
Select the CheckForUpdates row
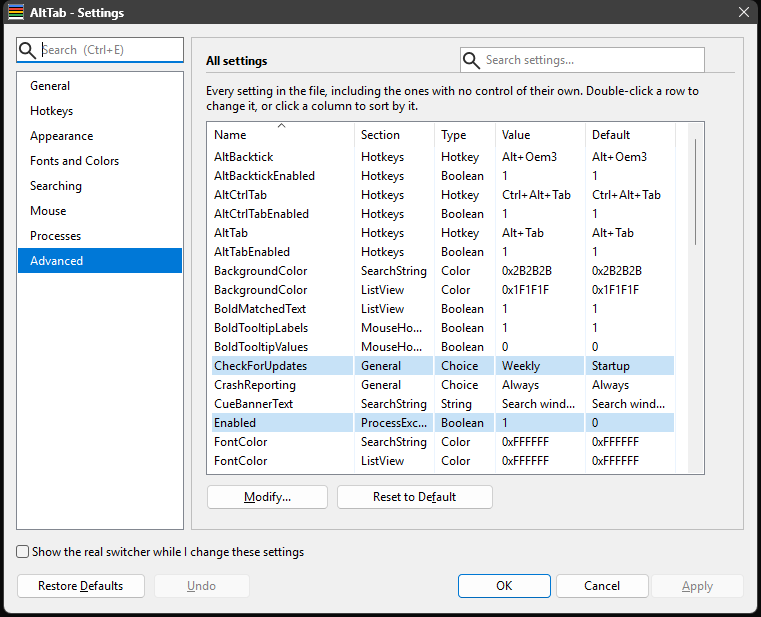coord(443,366)
